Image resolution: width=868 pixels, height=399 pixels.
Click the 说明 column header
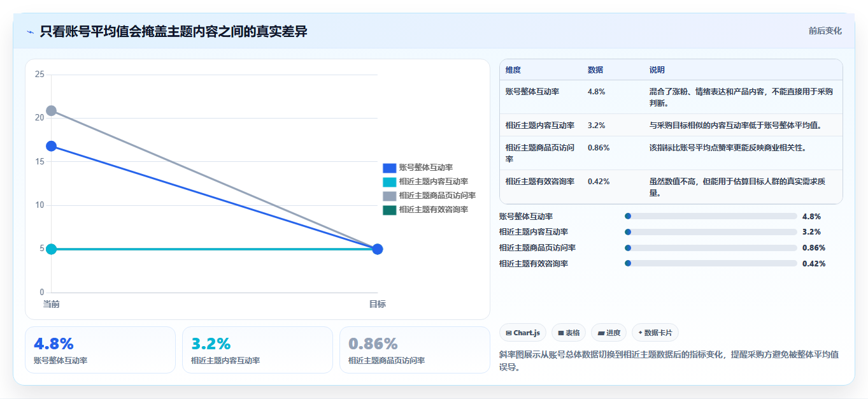[x=657, y=70]
